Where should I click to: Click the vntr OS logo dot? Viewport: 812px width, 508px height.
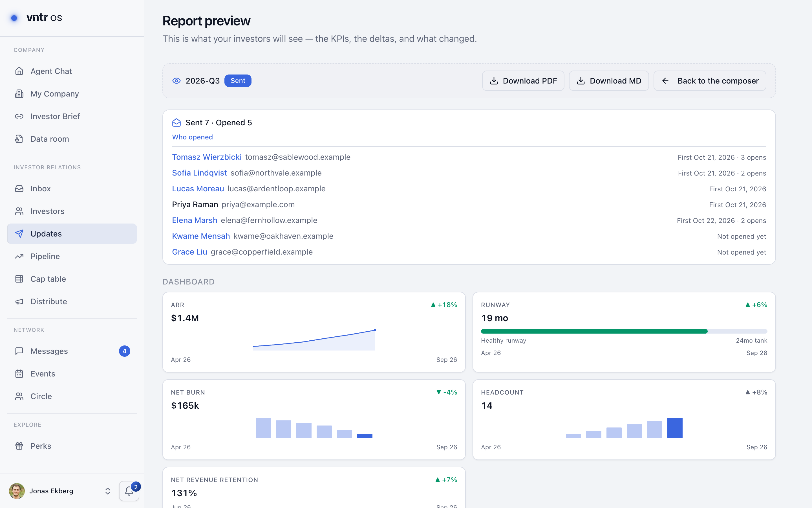tap(14, 18)
